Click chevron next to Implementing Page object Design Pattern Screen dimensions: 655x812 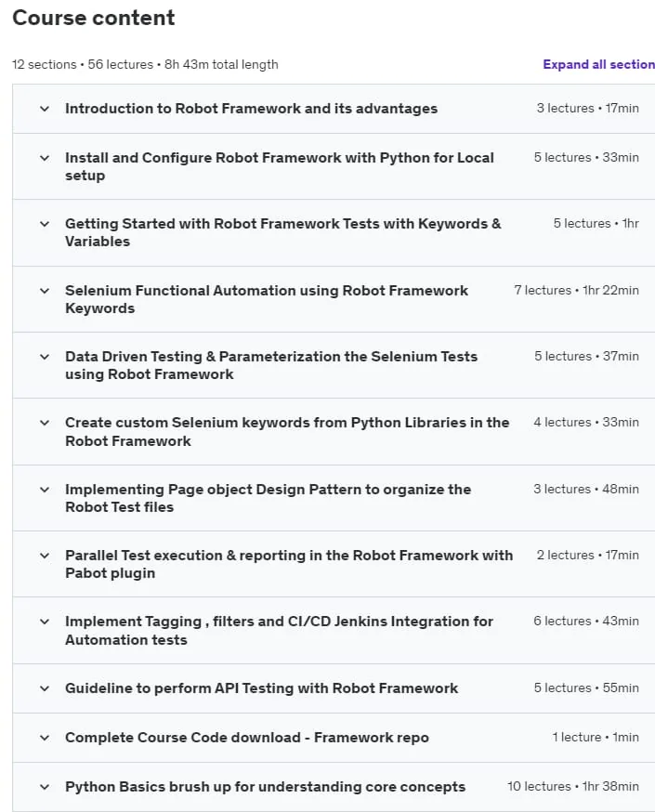[45, 490]
